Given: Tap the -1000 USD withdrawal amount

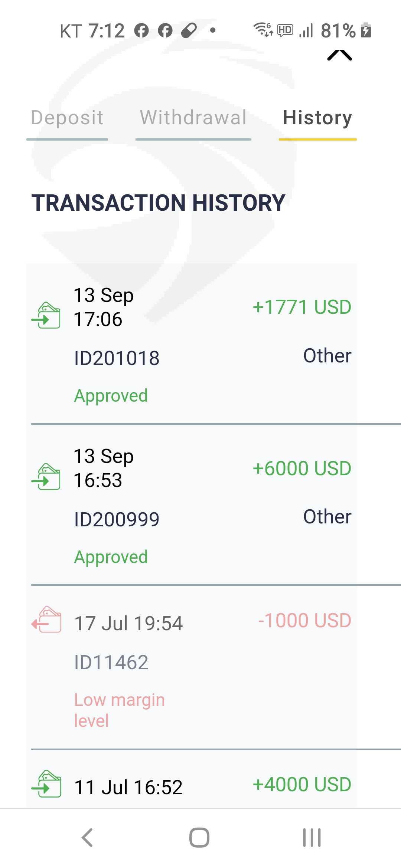Looking at the screenshot, I should point(304,621).
